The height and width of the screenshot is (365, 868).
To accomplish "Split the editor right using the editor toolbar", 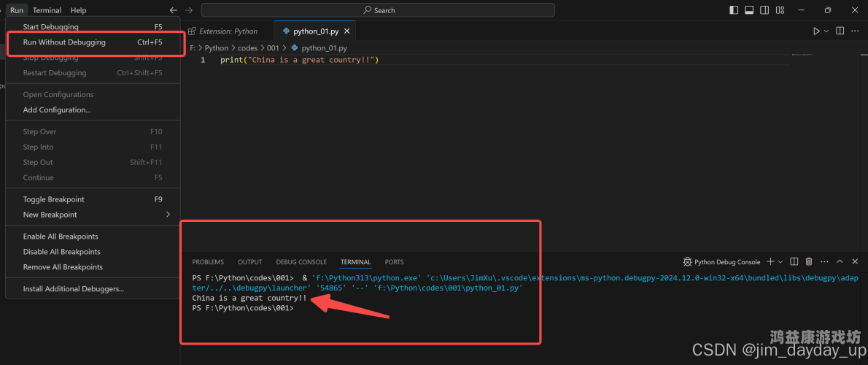I will click(x=840, y=31).
